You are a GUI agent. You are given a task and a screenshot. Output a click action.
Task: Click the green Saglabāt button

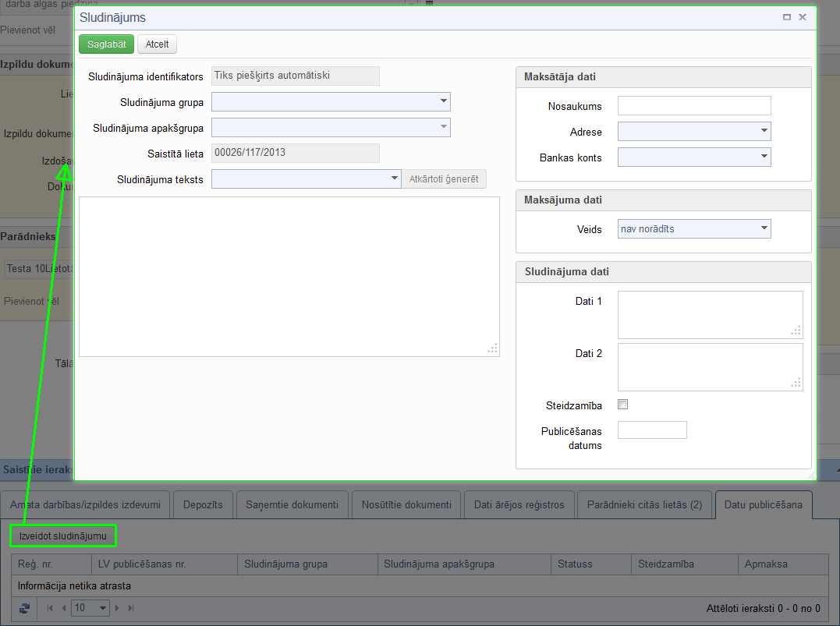pyautogui.click(x=106, y=44)
